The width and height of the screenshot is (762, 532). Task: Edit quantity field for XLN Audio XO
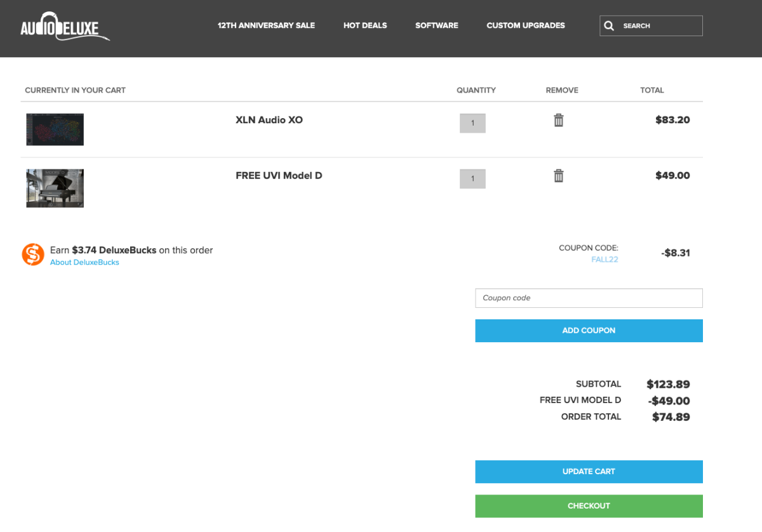point(472,123)
